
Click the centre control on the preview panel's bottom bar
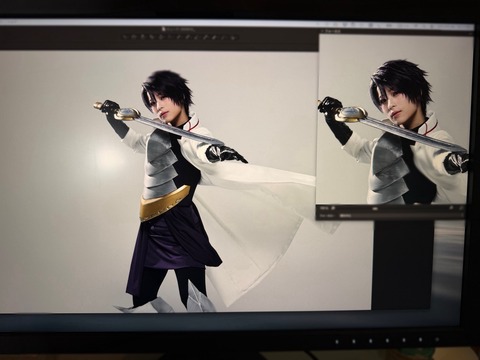coord(375,209)
